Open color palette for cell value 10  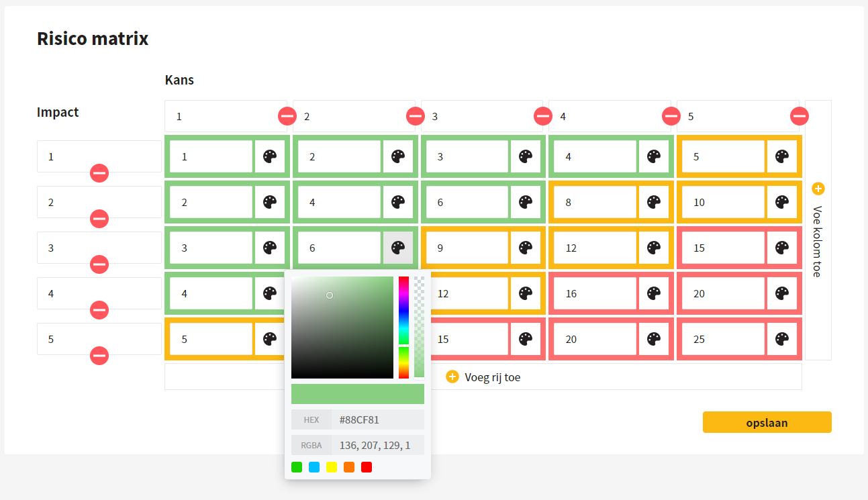pos(782,202)
